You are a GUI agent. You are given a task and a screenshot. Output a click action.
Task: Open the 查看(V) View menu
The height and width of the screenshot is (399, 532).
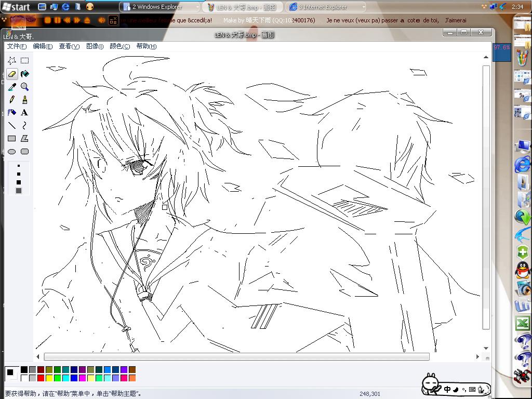69,46
